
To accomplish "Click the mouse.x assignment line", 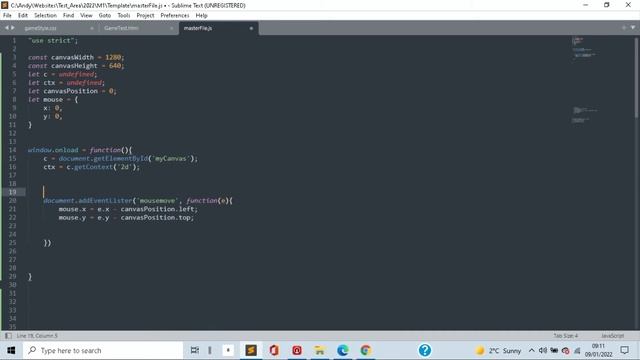I will (x=128, y=209).
